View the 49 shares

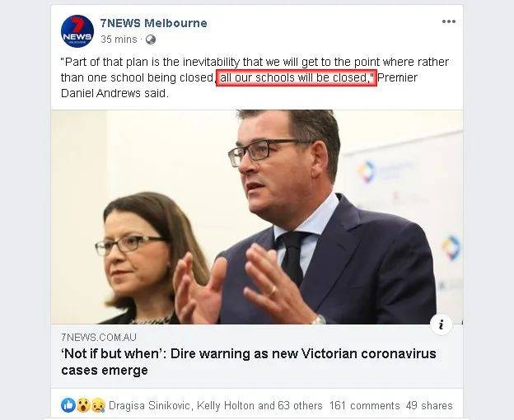pos(429,405)
